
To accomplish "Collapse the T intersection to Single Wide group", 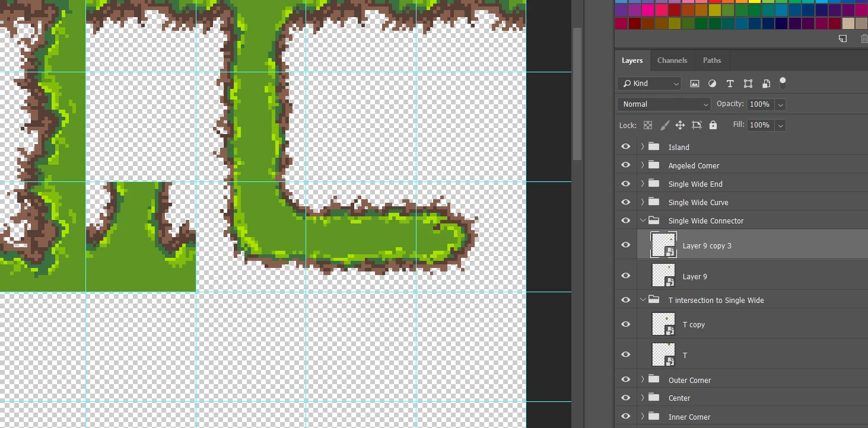I will tap(643, 299).
